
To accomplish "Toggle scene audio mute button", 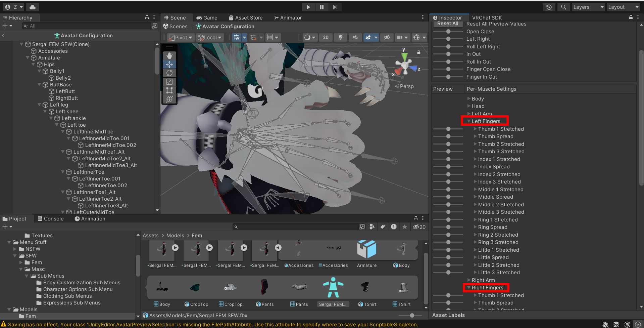I will [355, 37].
